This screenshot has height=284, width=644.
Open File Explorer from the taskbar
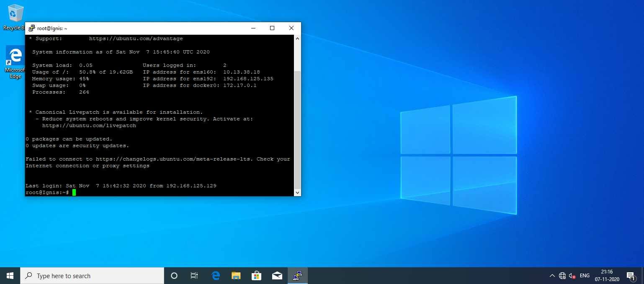(236, 276)
